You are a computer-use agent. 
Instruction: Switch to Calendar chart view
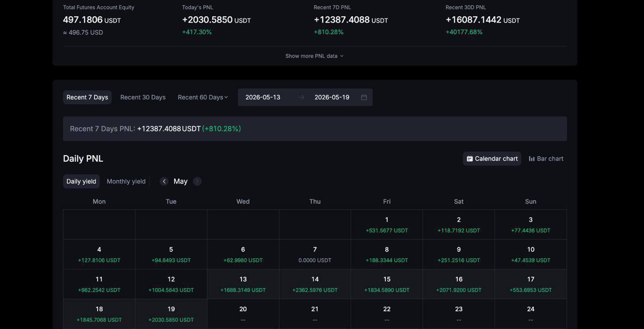point(492,159)
